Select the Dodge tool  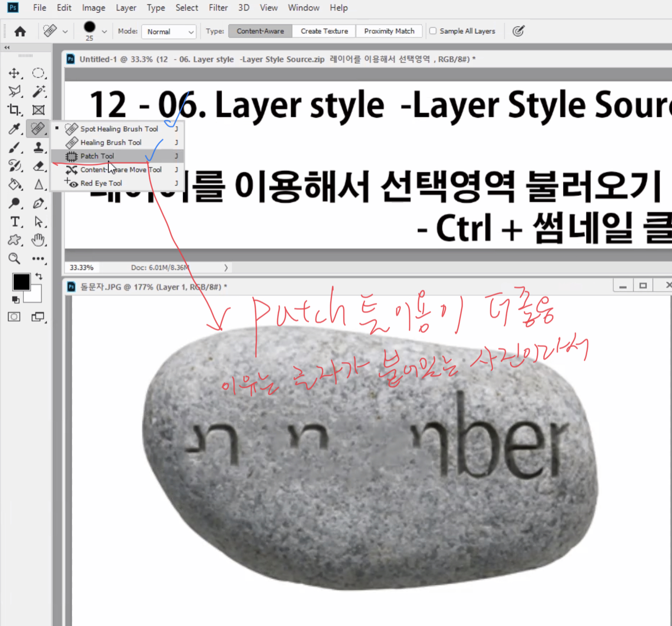[x=14, y=203]
